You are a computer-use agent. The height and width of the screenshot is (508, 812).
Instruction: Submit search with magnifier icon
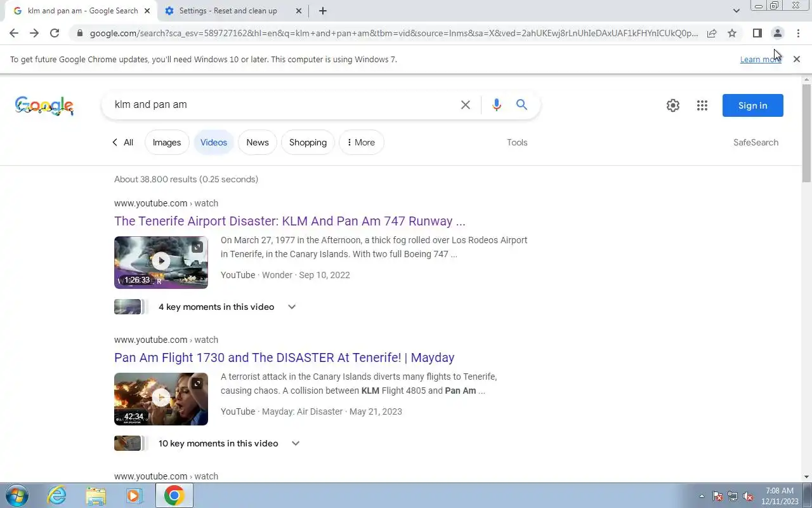521,105
